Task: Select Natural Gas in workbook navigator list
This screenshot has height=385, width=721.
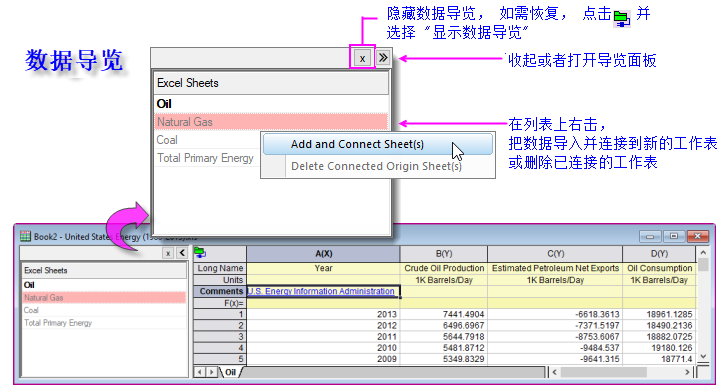Action: click(x=104, y=298)
